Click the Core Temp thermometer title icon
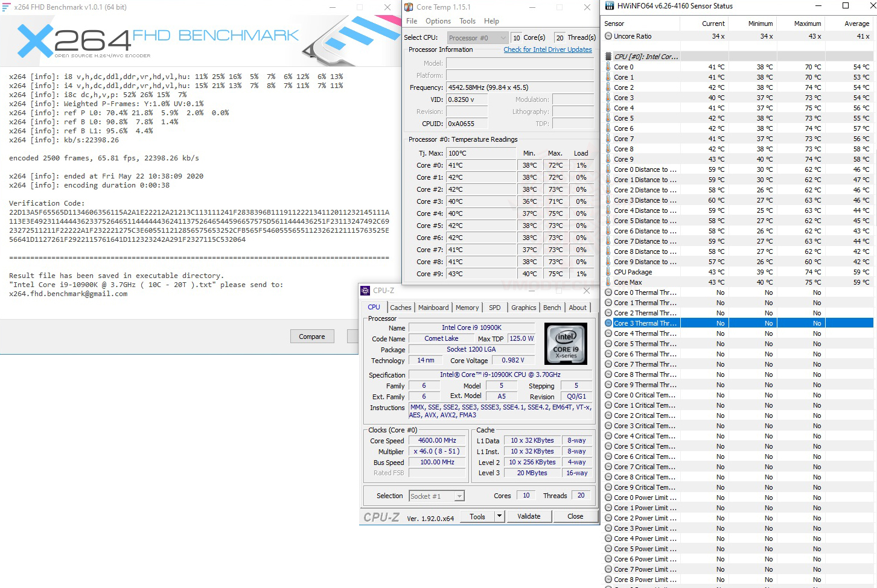 click(x=409, y=7)
